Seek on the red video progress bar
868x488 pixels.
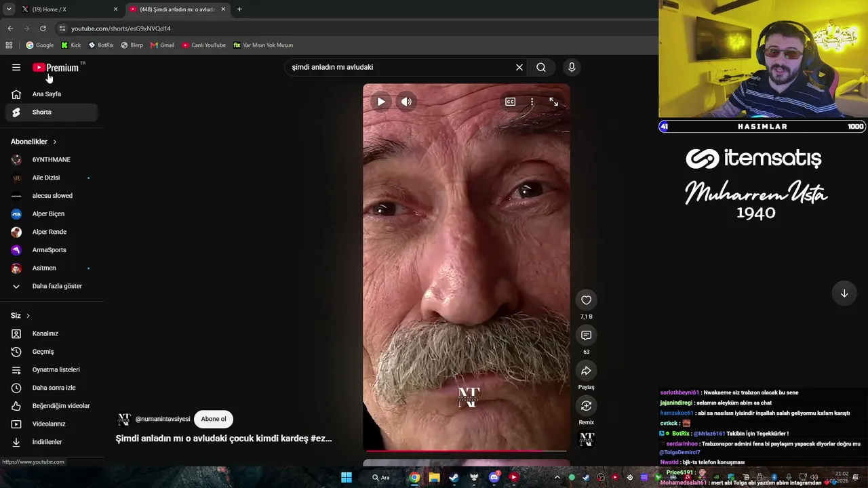pyautogui.click(x=467, y=450)
